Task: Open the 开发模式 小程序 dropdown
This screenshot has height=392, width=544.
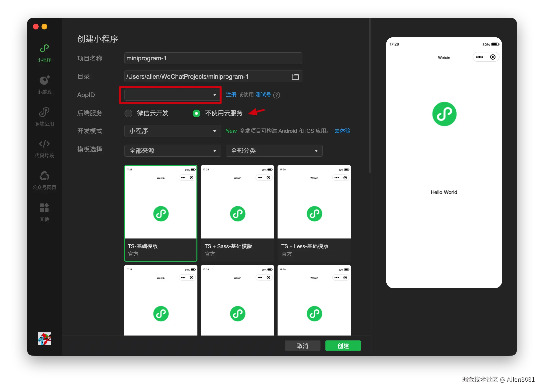Action: pyautogui.click(x=173, y=131)
